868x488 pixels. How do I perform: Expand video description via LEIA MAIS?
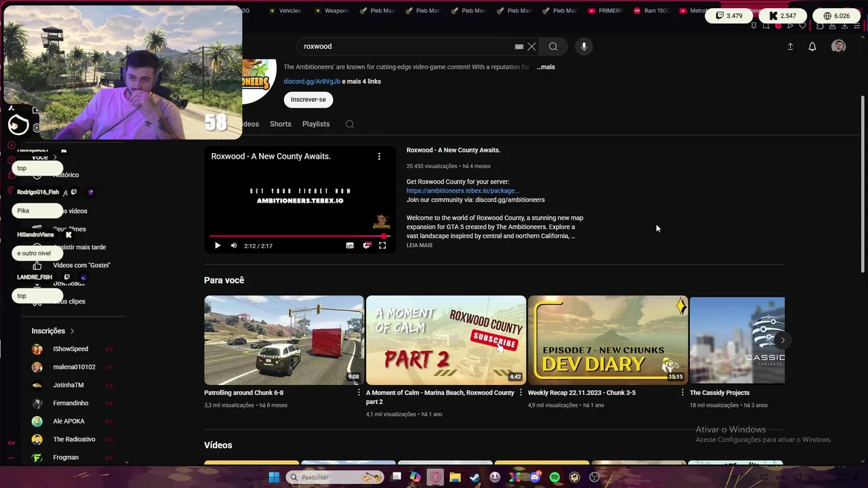point(419,245)
